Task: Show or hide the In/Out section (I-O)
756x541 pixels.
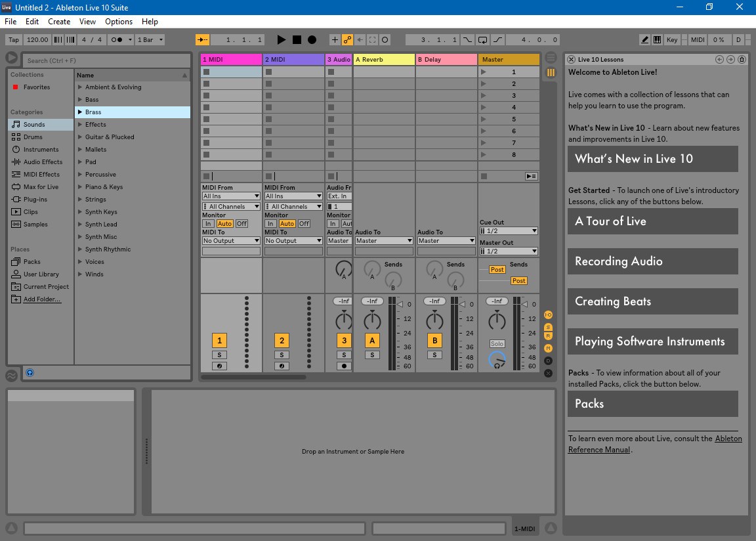Action: click(x=549, y=315)
